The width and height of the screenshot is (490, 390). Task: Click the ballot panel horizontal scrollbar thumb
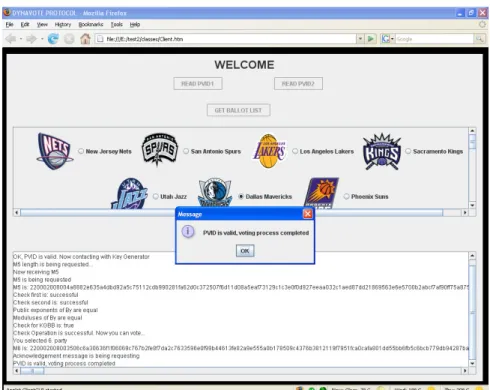[232, 212]
